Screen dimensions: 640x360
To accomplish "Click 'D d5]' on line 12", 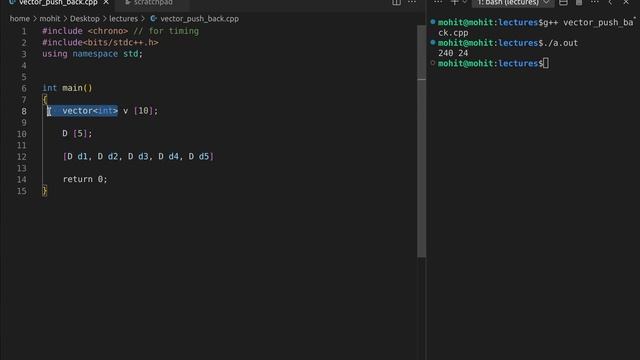I will click(x=201, y=156).
